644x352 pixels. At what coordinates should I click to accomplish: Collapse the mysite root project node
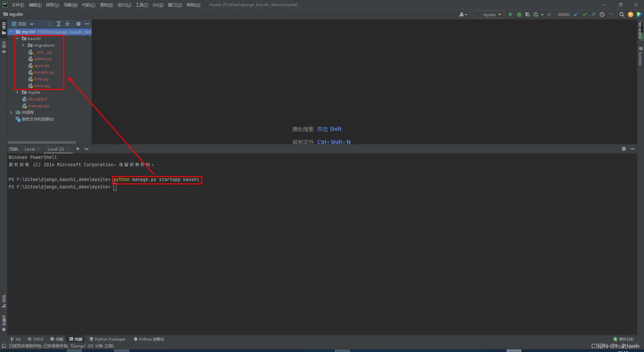[x=11, y=32]
